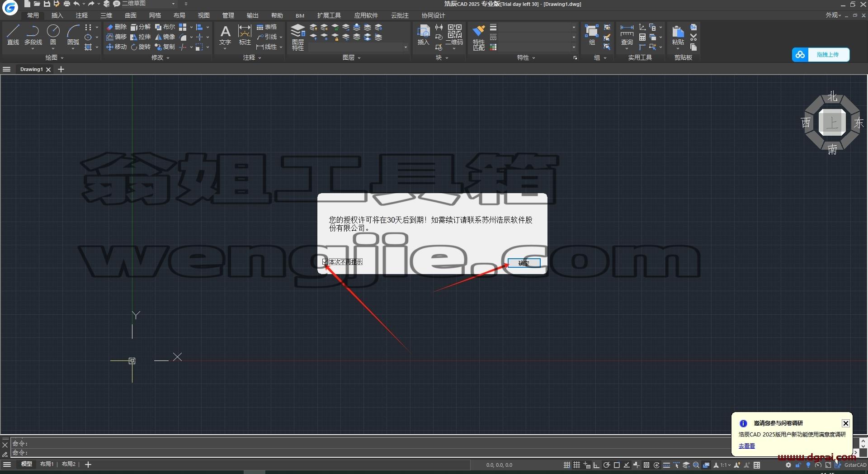Select the 圆 circle tool
Viewport: 868px width, 474px height.
point(53,35)
